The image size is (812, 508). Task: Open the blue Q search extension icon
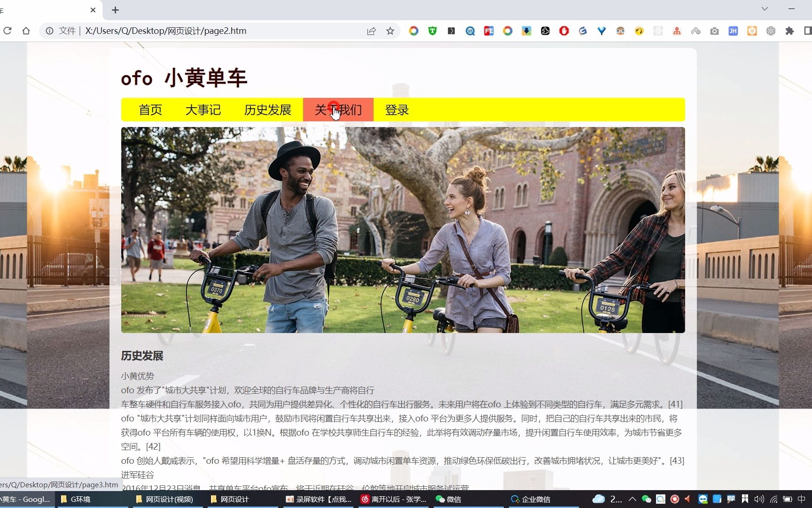tap(470, 31)
